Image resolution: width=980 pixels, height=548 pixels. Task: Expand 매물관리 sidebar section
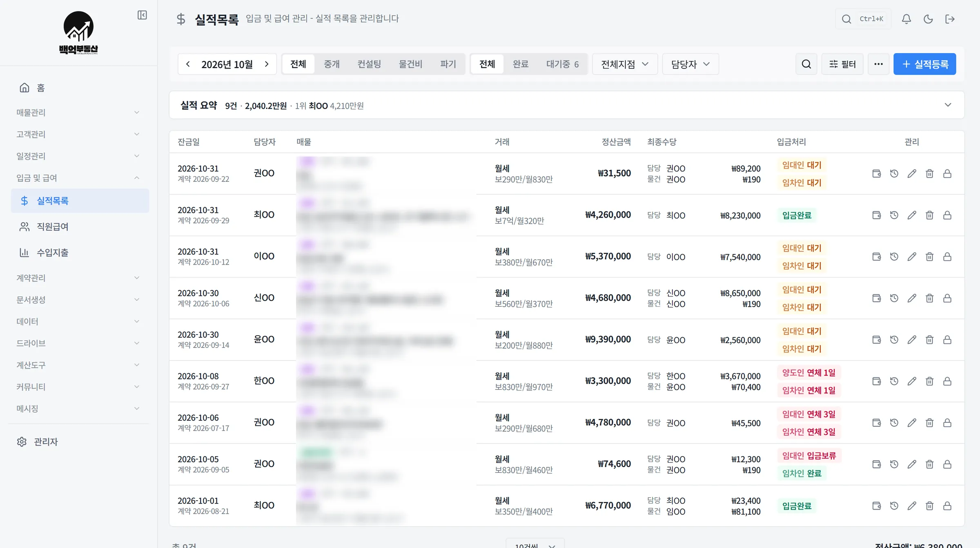[78, 112]
